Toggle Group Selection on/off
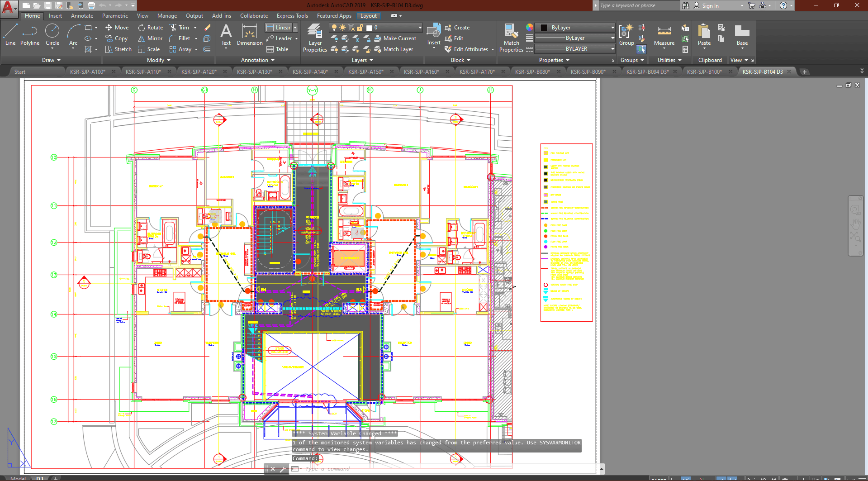This screenshot has width=868, height=481. coord(641,49)
